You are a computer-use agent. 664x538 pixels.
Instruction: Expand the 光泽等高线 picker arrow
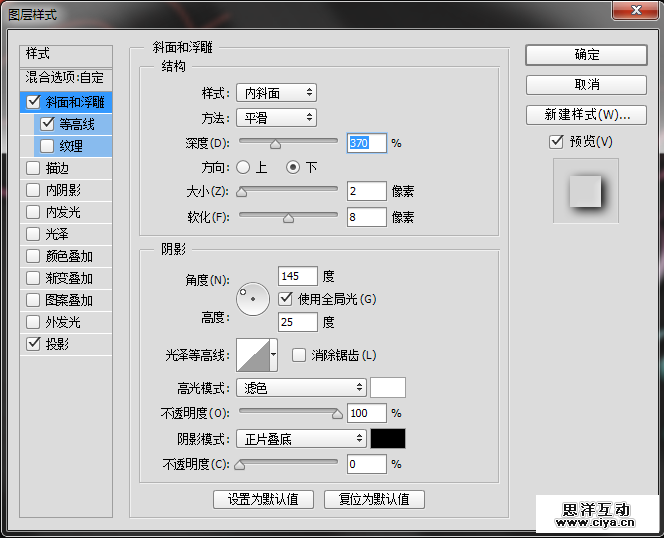point(274,355)
